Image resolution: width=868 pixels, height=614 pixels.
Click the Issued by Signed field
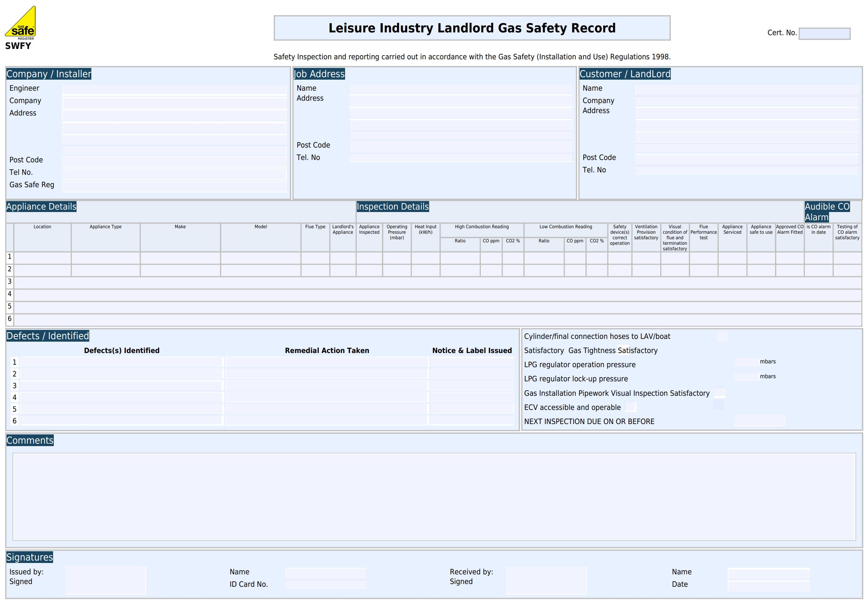[106, 580]
